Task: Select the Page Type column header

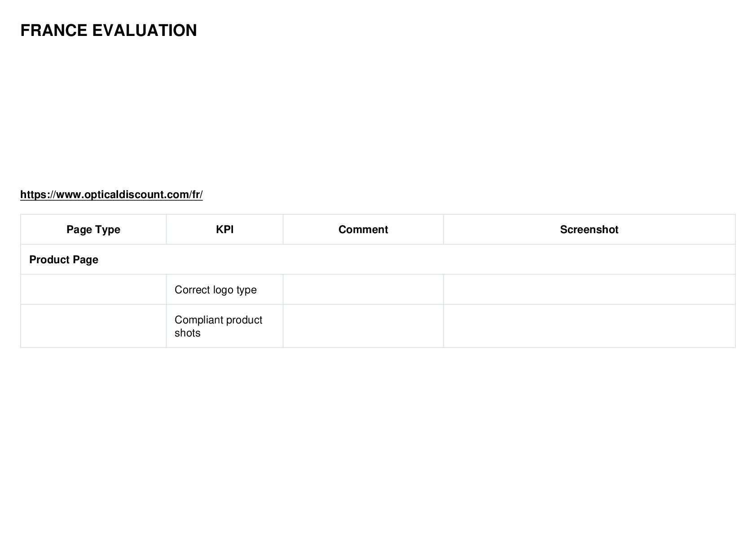Action: pyautogui.click(x=93, y=230)
